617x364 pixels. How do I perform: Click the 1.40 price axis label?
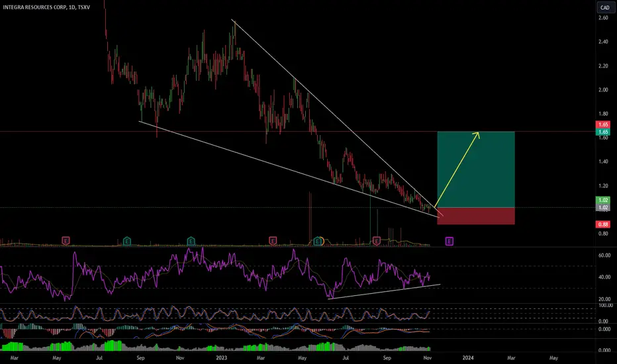click(x=603, y=161)
